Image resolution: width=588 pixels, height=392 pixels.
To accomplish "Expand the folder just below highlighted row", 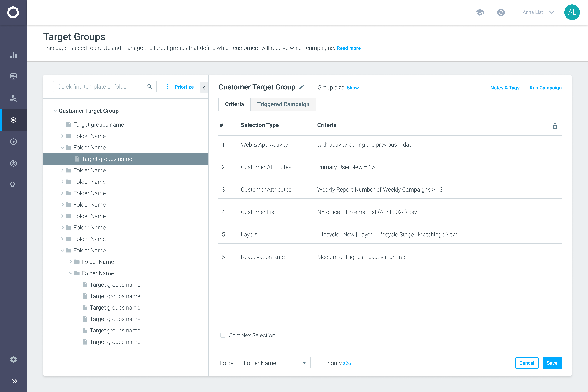I will point(62,170).
